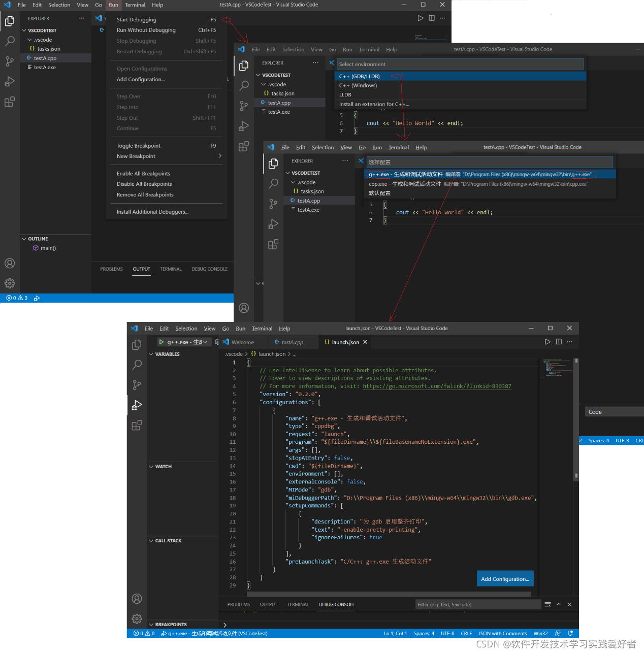Click split editor icon in Run-menu window

coord(432,18)
